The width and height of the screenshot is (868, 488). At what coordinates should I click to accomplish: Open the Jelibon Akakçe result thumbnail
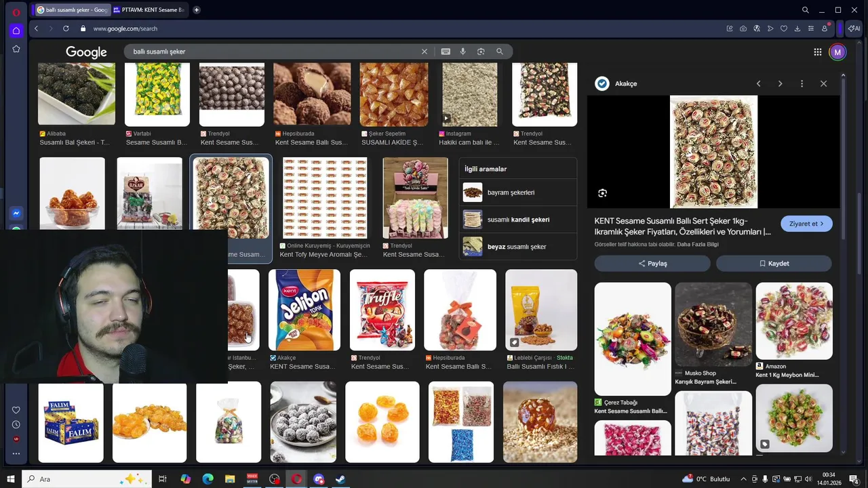(304, 310)
